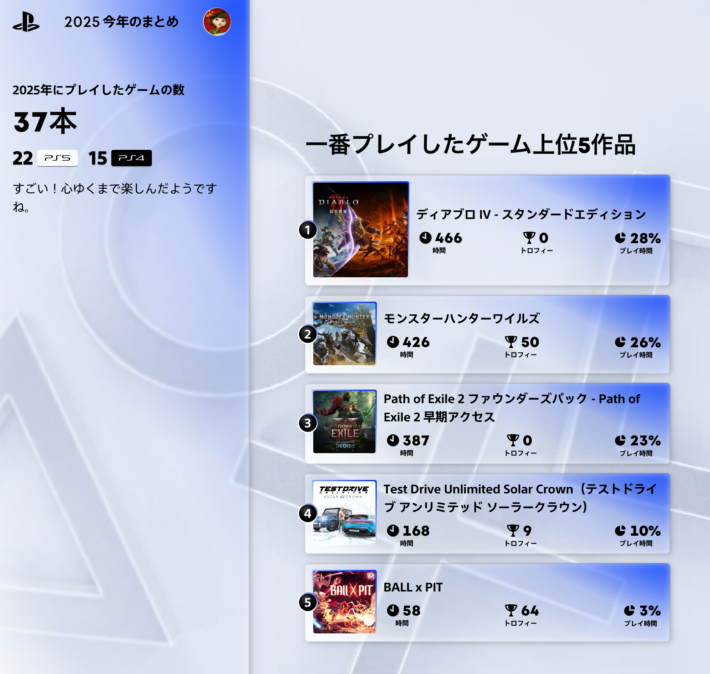Click the trophy icon on Monster Hunter Wilds card

pyautogui.click(x=511, y=342)
